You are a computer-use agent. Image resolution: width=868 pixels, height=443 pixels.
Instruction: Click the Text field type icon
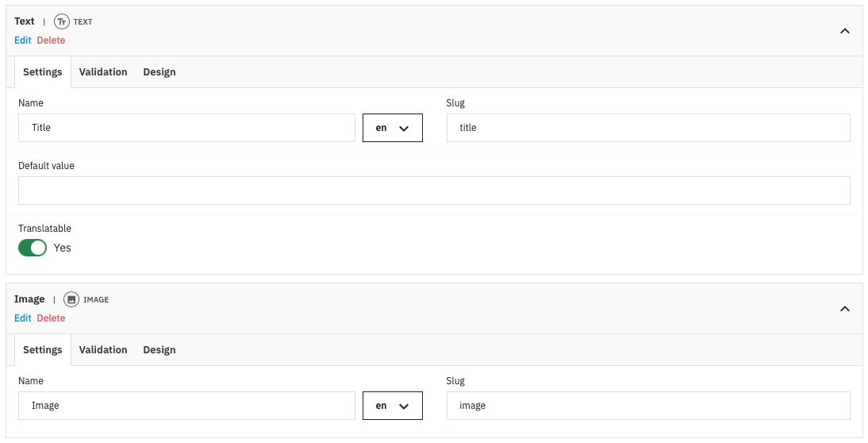tap(62, 21)
